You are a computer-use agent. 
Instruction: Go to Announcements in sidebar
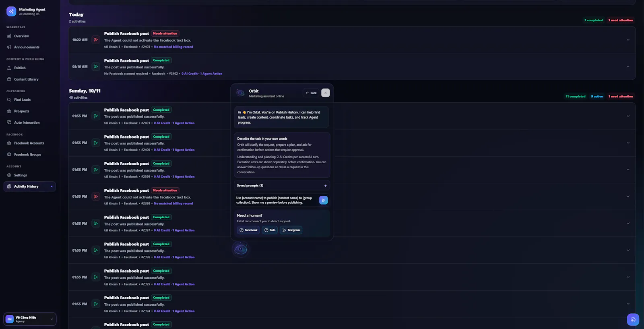(x=27, y=48)
